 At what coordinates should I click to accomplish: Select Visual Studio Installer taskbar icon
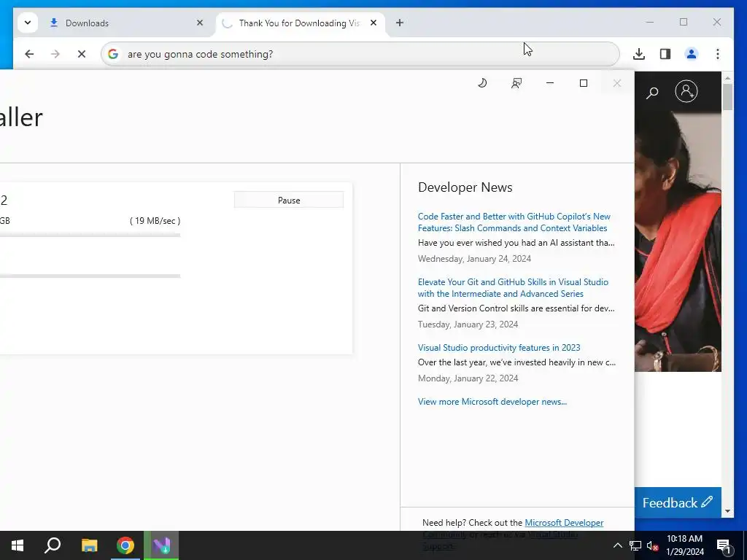tap(161, 545)
